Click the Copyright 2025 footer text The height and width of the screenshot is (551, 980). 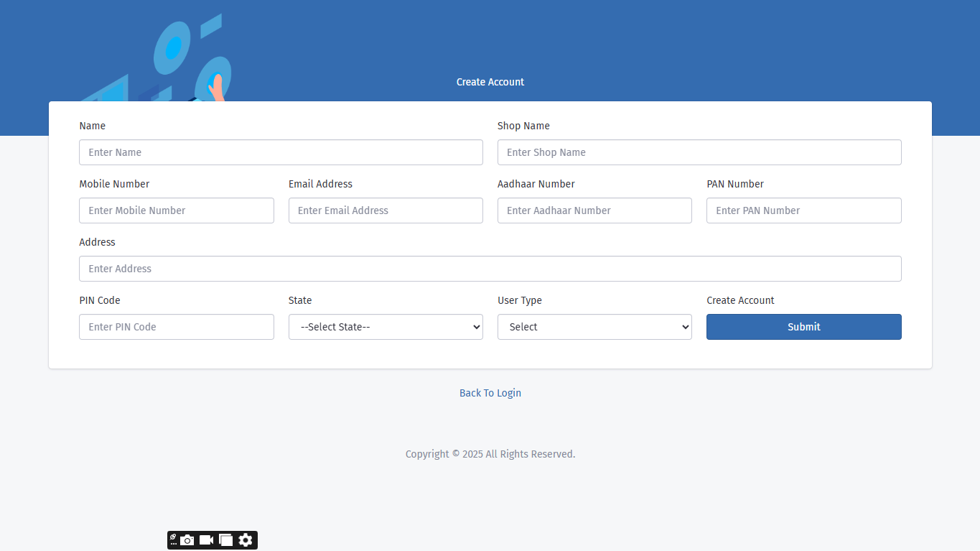490,454
